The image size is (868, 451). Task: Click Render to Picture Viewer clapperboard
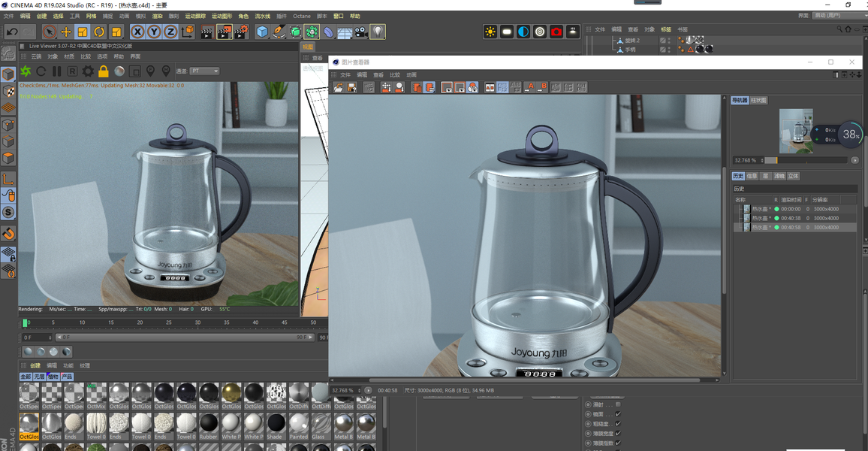(225, 32)
